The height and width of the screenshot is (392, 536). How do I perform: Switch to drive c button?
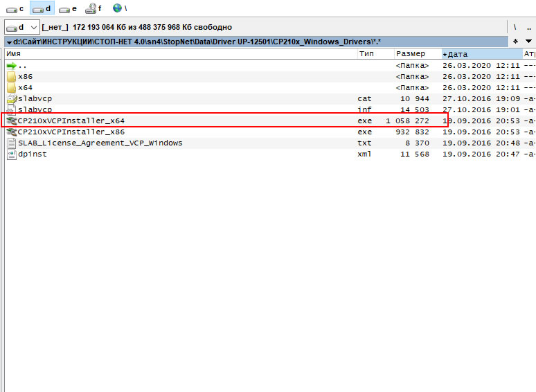(x=15, y=8)
